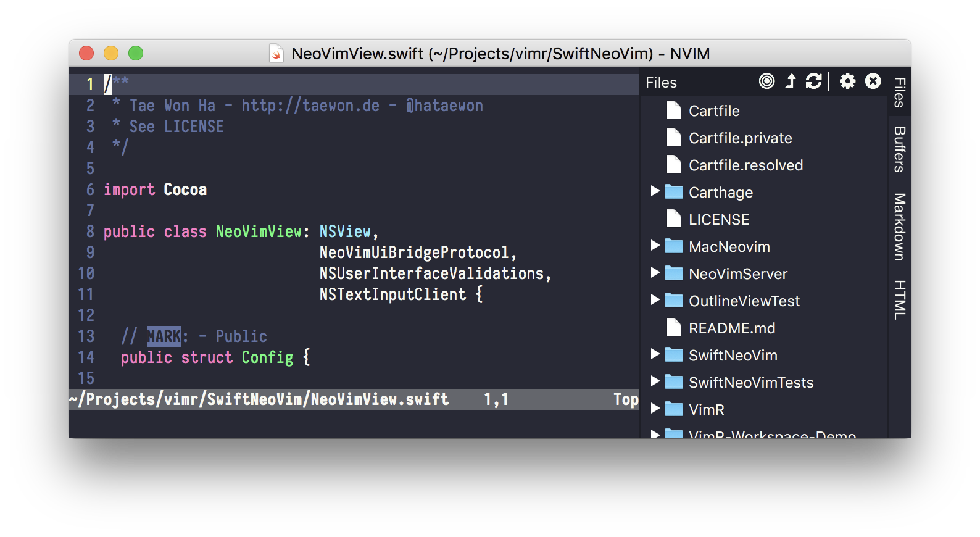Switch to the Buffers side tab
This screenshot has height=537, width=980.
(900, 149)
